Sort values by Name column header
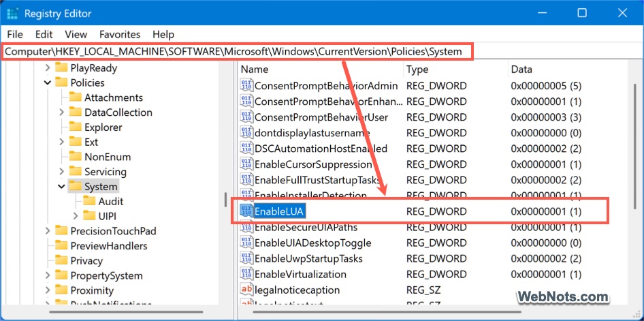The height and width of the screenshot is (321, 644). click(321, 70)
